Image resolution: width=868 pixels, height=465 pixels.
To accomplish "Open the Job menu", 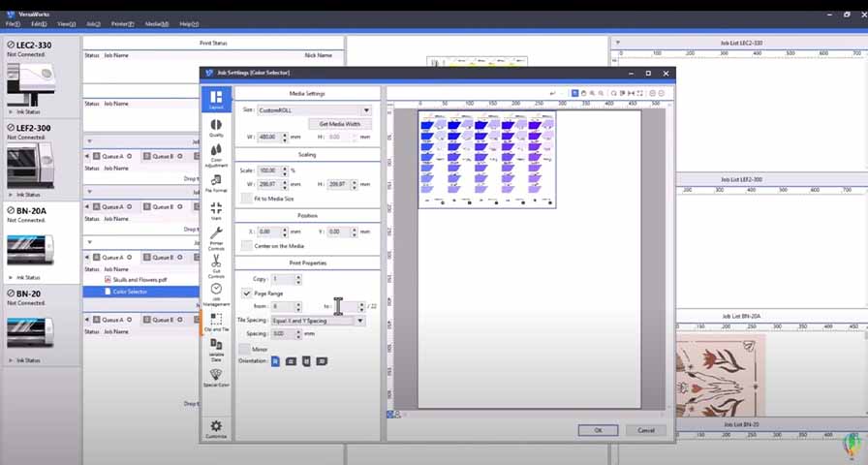I will click(x=93, y=24).
